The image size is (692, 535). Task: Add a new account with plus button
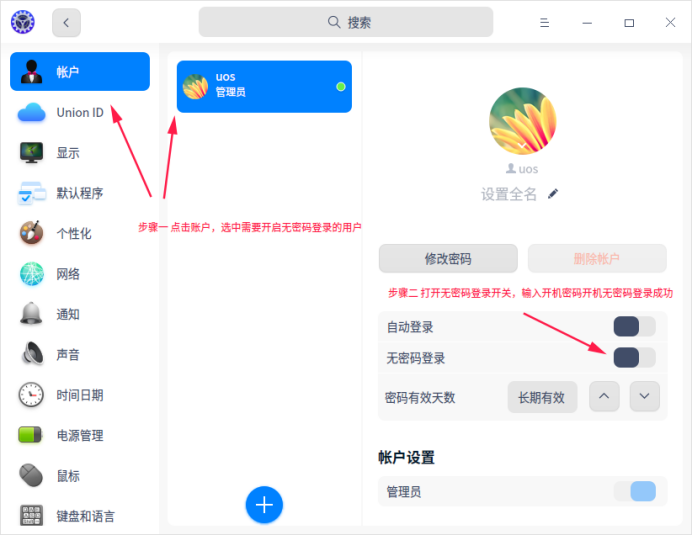click(x=264, y=505)
